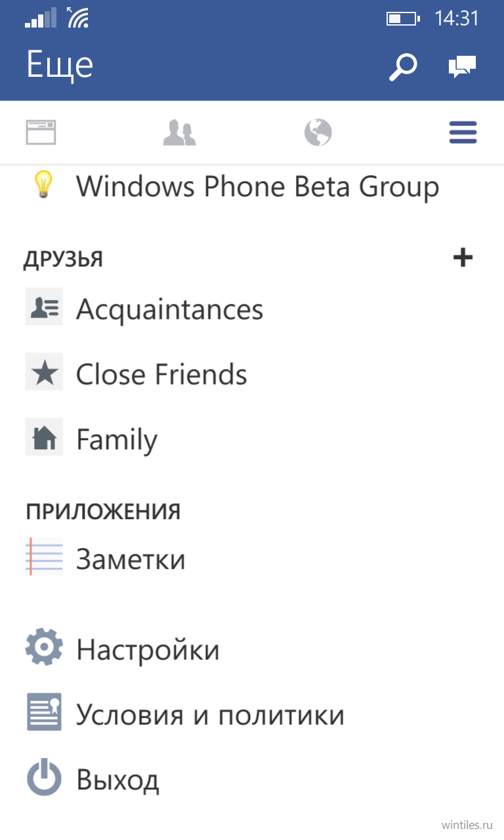Open the notifications globe tab
Screen dimensions: 504x840
(318, 132)
